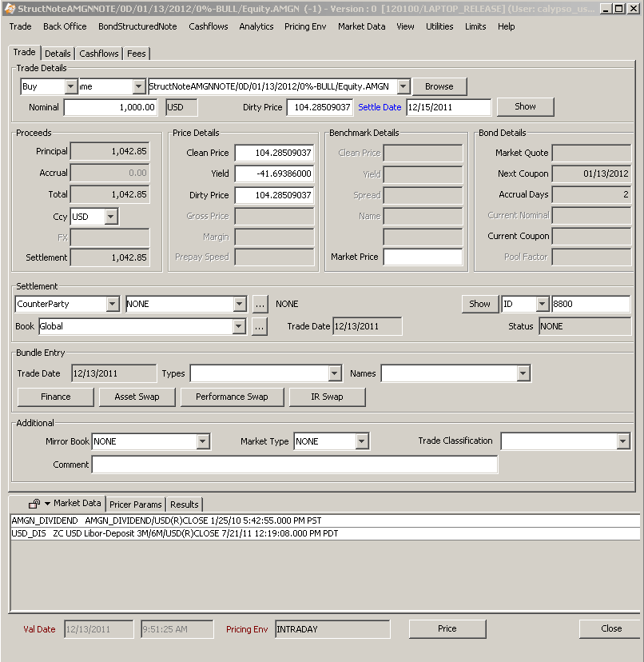The height and width of the screenshot is (662, 644).
Task: Click the Asset Swap button
Action: click(x=137, y=397)
